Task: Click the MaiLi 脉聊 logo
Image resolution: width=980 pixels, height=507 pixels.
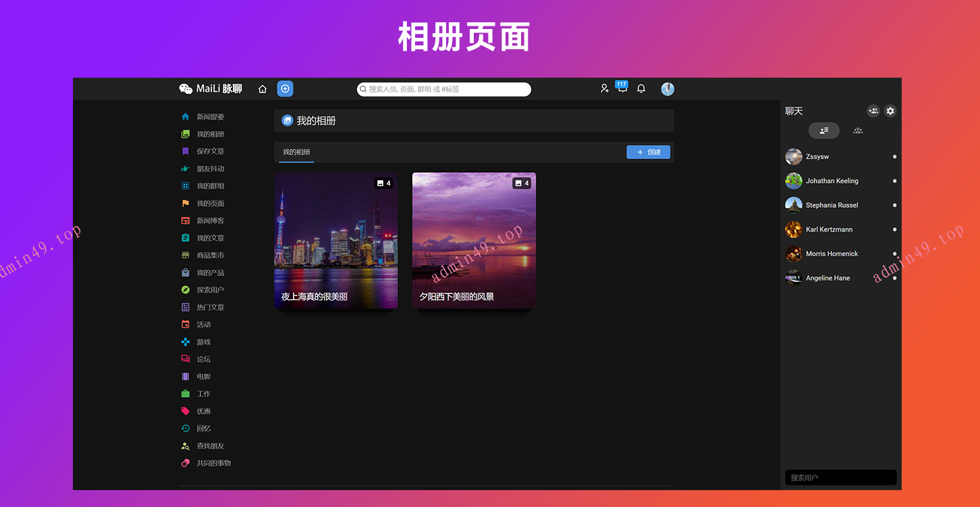Action: coord(211,89)
